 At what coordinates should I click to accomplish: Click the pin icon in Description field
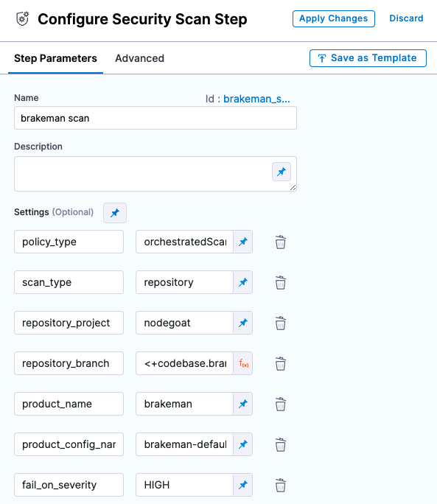282,172
